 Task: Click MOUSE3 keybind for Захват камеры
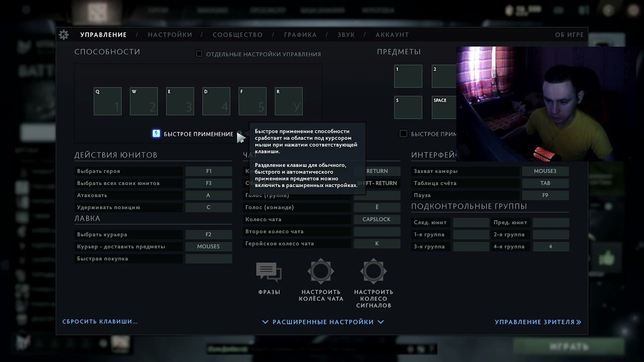pos(545,171)
